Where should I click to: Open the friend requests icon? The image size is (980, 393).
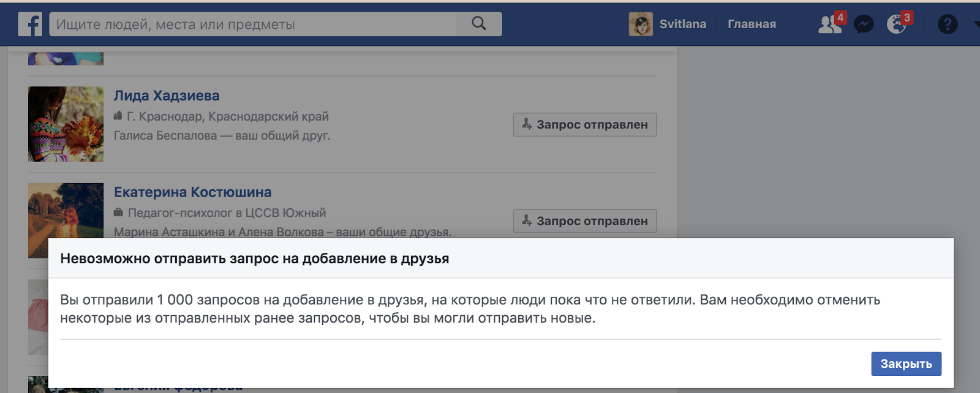coord(829,24)
